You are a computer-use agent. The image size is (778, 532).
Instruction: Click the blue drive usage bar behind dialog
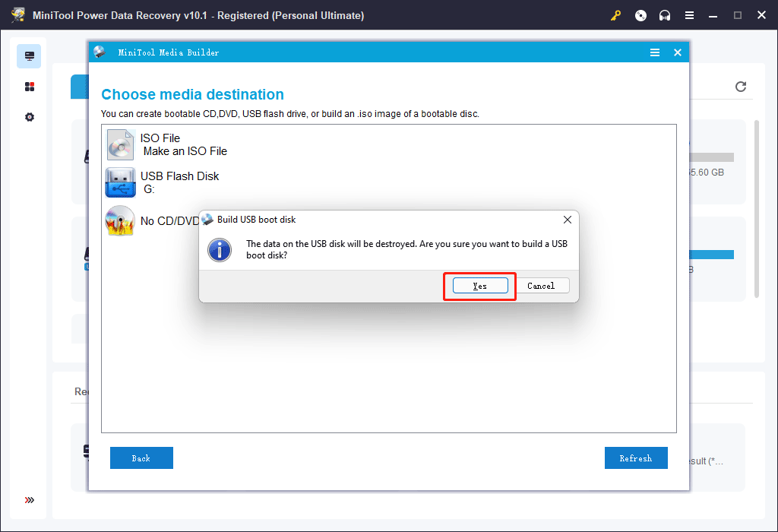[x=711, y=255]
